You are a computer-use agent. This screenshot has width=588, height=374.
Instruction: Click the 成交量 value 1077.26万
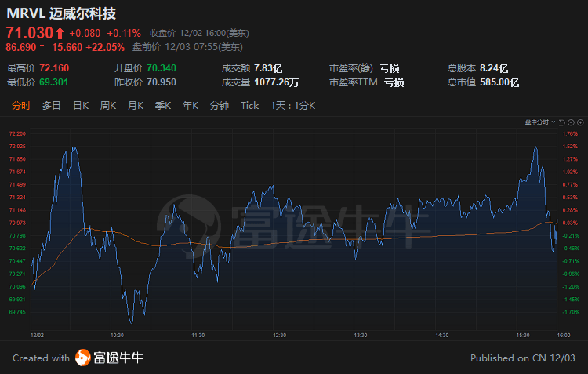[x=277, y=82]
